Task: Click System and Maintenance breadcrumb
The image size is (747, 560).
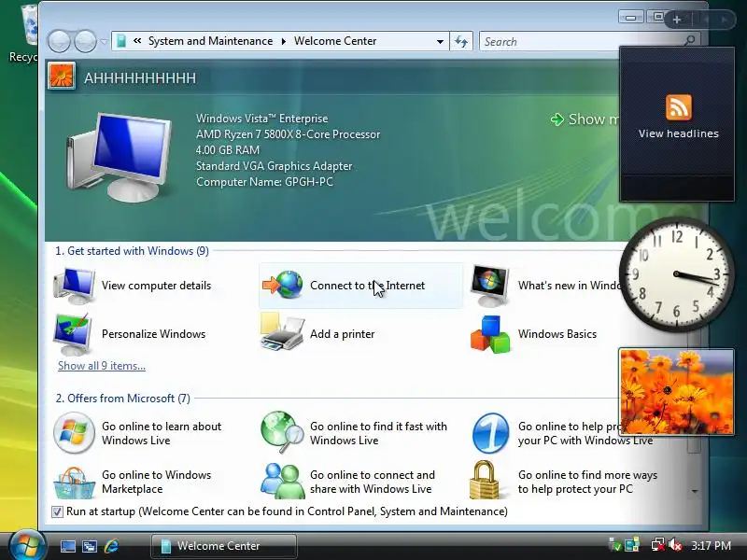Action: [211, 41]
